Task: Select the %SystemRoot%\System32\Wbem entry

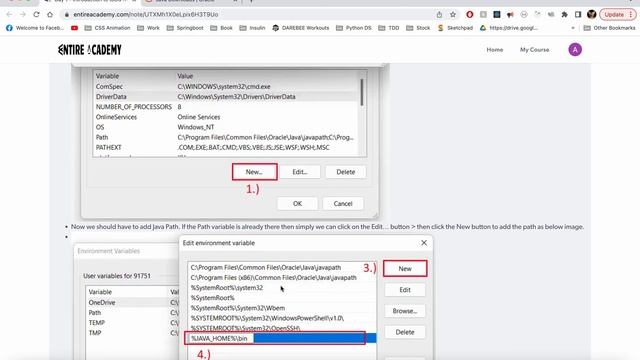Action: (x=282, y=308)
